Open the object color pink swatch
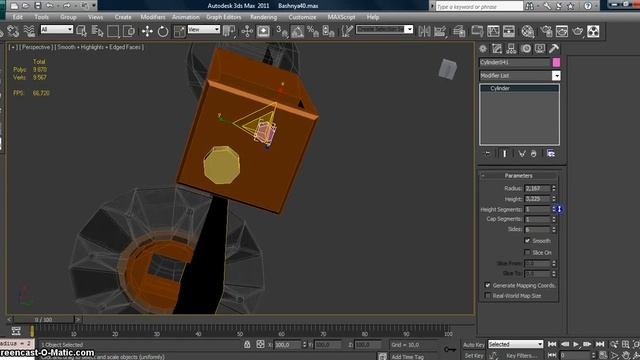 pyautogui.click(x=556, y=62)
